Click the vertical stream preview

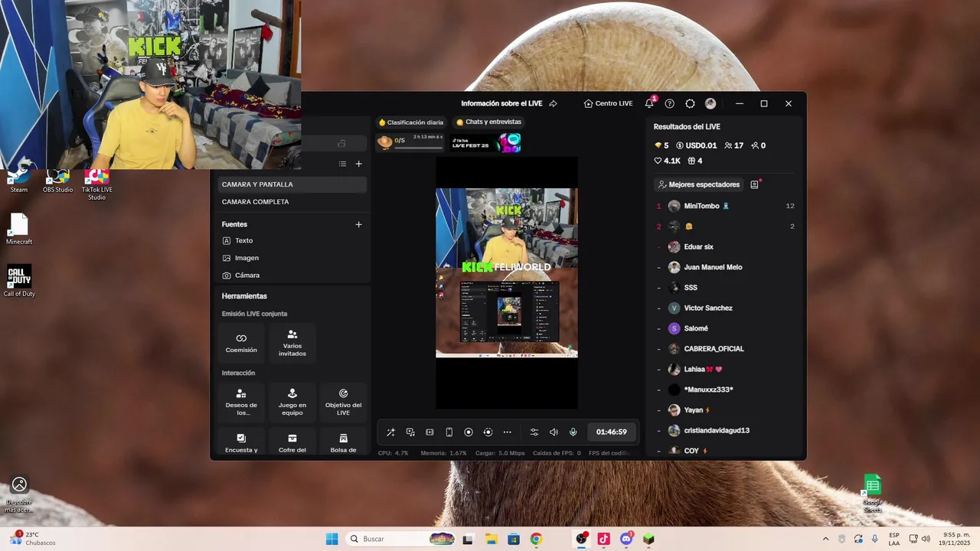[x=507, y=283]
